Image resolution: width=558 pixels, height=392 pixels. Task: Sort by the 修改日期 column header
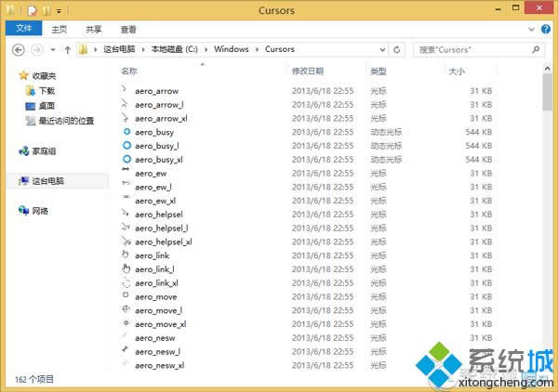pyautogui.click(x=308, y=72)
